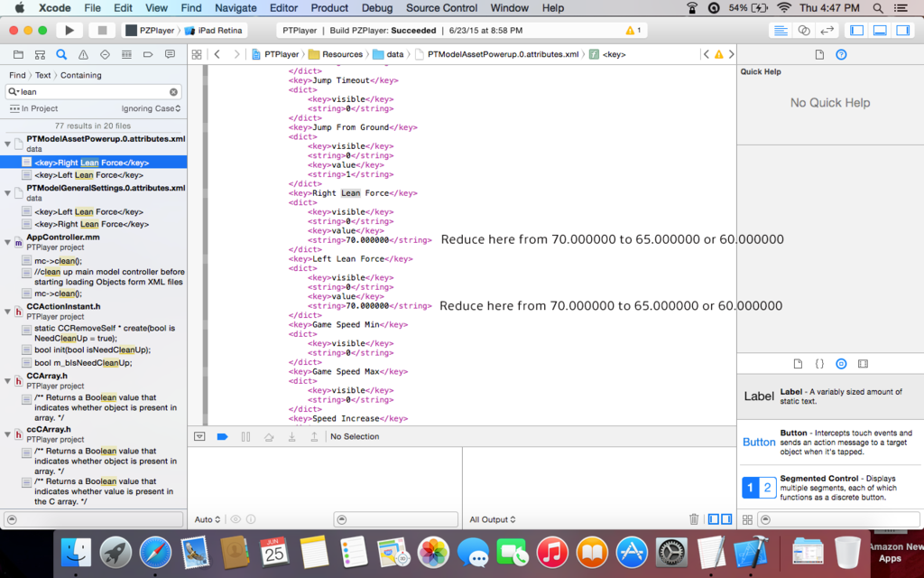Image resolution: width=924 pixels, height=578 pixels.
Task: Open the Issue navigator warning icon
Action: coord(83,54)
